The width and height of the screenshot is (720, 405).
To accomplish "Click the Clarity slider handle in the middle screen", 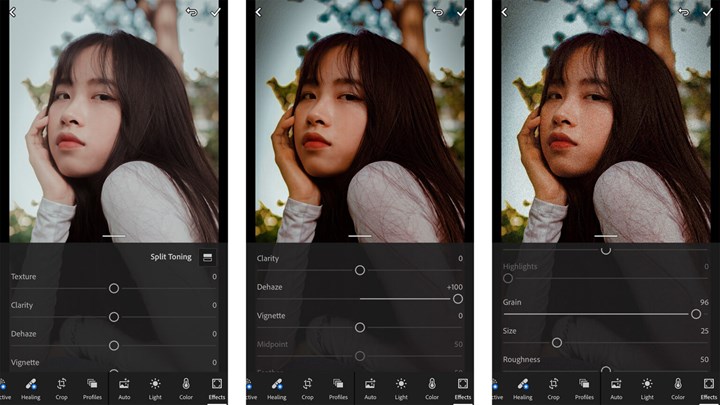I will [360, 270].
